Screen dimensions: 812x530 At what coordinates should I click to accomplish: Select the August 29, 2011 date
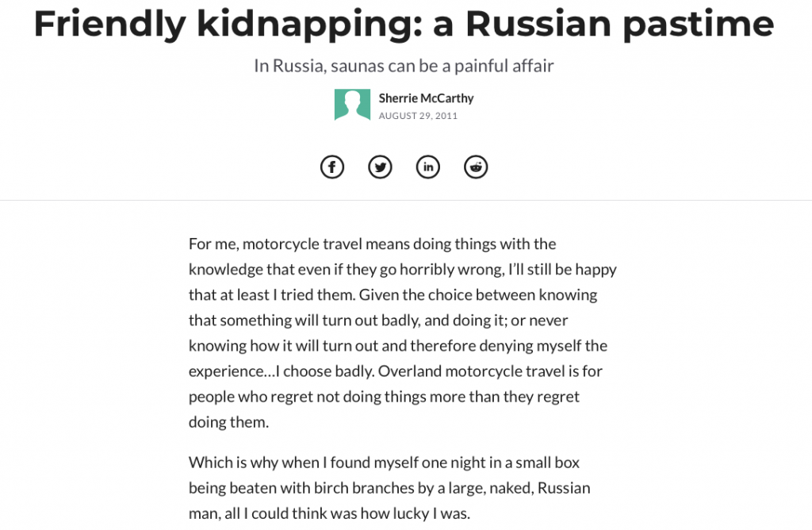(x=418, y=116)
